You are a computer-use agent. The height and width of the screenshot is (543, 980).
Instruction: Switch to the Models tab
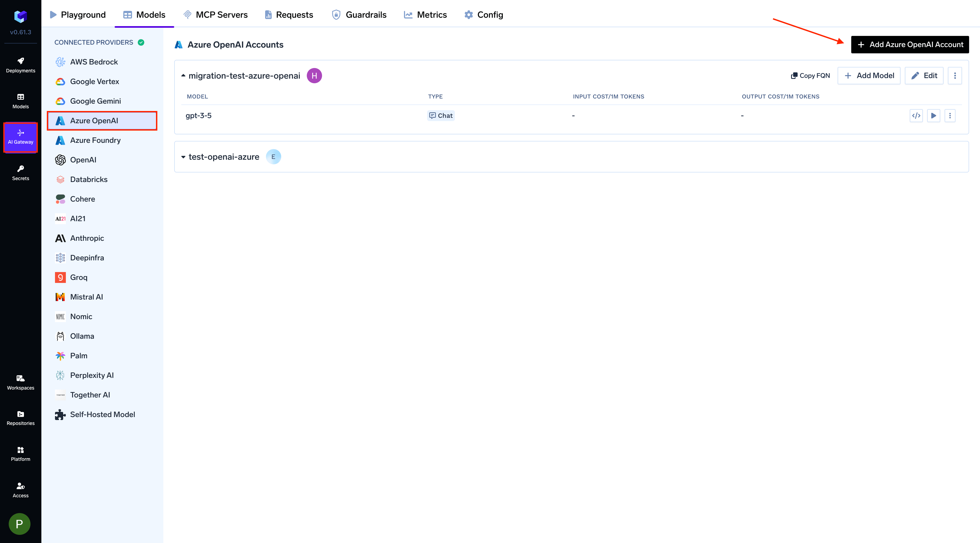click(144, 15)
